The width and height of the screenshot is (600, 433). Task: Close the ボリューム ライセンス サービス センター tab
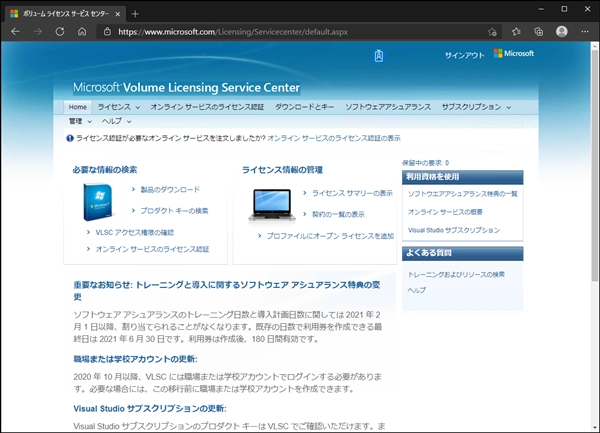point(117,14)
